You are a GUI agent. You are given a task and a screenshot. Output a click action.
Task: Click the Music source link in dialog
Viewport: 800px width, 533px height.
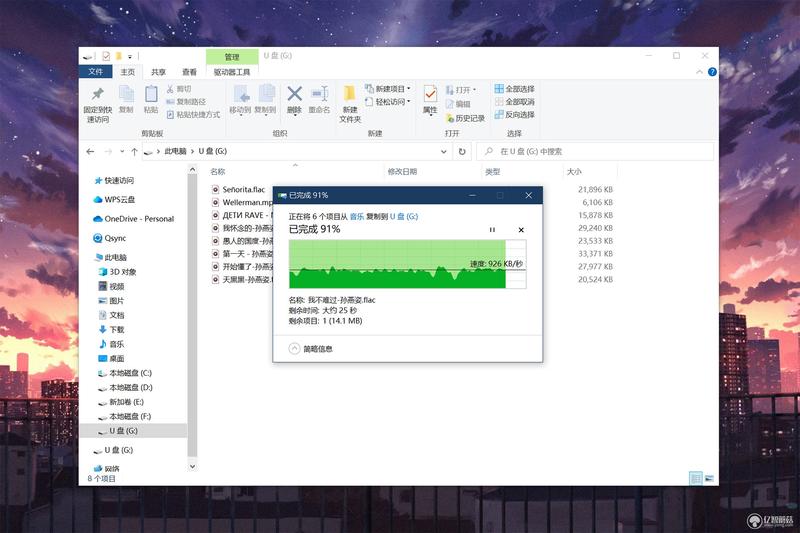[x=357, y=217]
